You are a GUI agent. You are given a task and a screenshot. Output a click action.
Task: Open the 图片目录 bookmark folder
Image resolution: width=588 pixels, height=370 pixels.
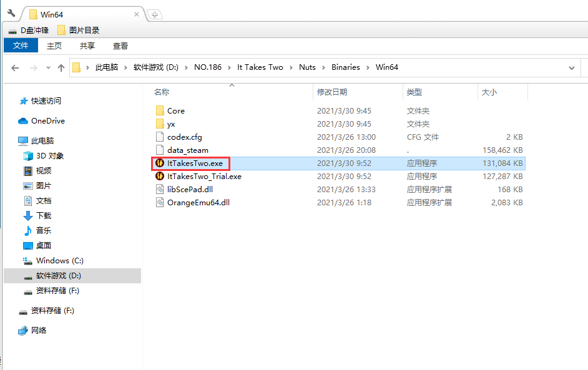tap(79, 31)
